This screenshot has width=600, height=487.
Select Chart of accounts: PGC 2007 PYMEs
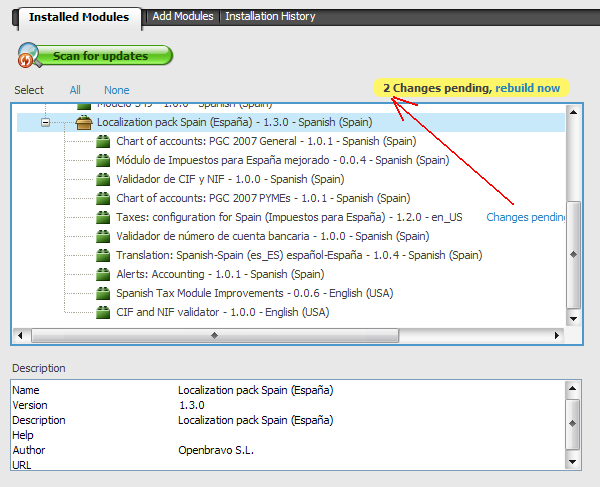click(263, 198)
